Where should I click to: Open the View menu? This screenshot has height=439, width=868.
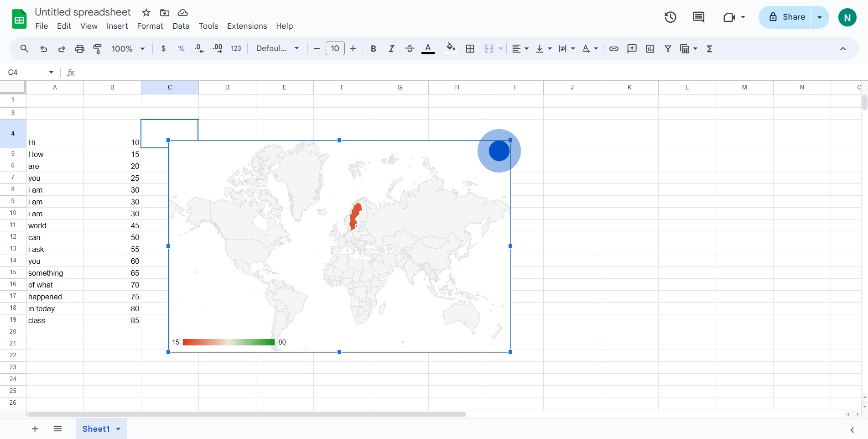tap(89, 26)
